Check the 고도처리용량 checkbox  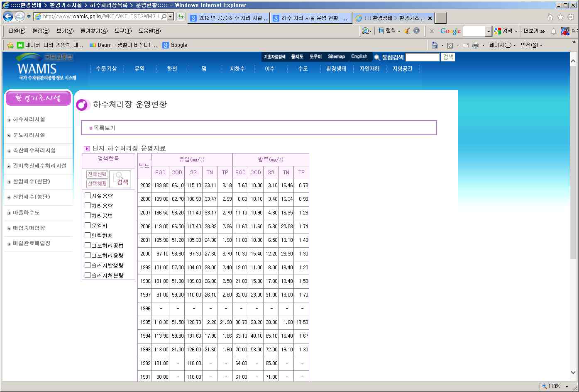(87, 255)
